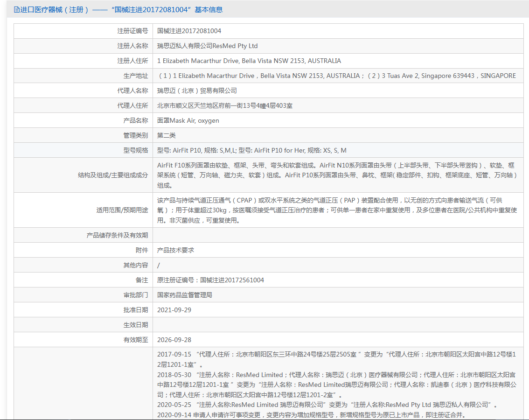Screen dimensions: 529x420
Task: Click the 注册人住所 label
Action: point(132,61)
